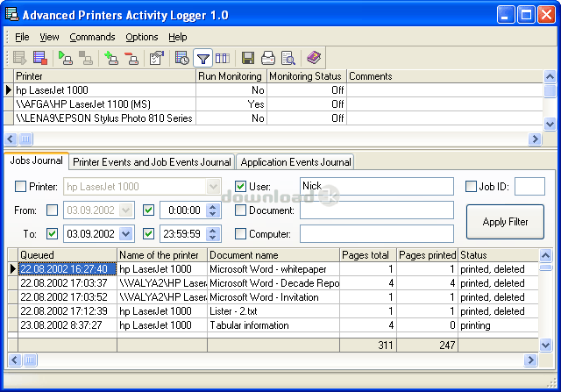Select the Jobs Journal tab
Screen dimensions: 561x392
coord(37,160)
